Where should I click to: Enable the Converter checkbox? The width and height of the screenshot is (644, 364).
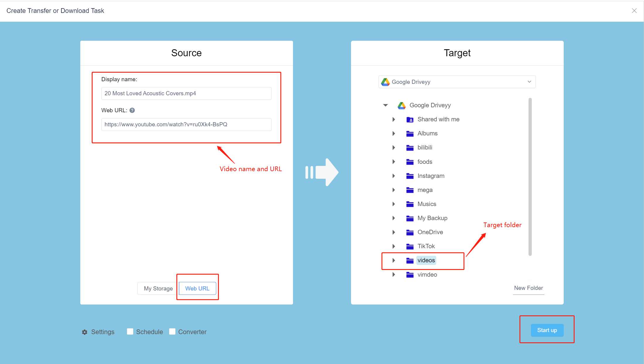[x=172, y=331]
